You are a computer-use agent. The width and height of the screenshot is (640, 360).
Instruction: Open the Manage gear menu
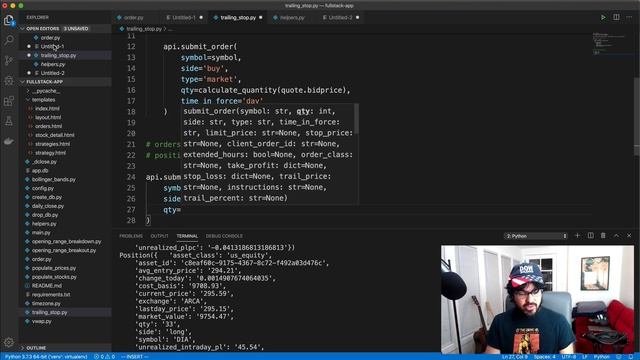[x=9, y=342]
